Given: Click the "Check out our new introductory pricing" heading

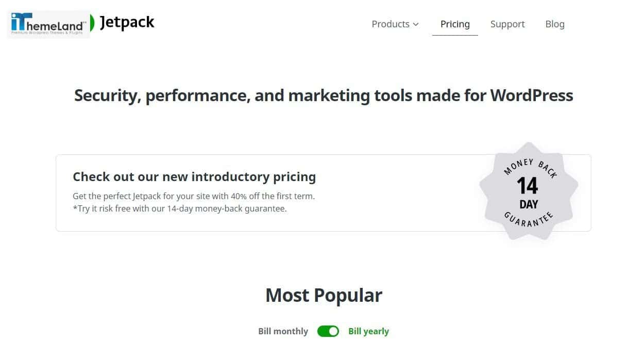Looking at the screenshot, I should point(195,176).
